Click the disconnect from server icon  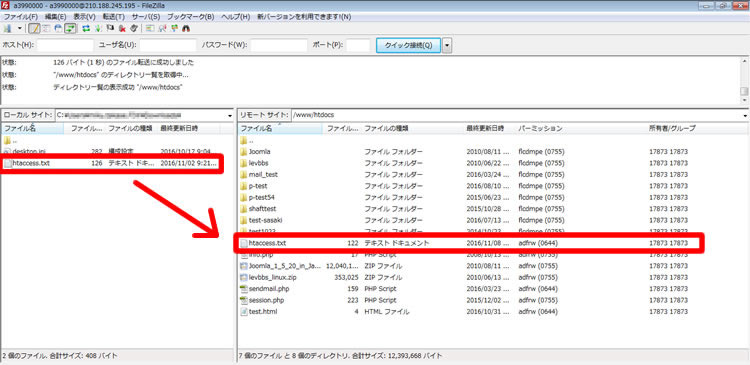tap(122, 29)
